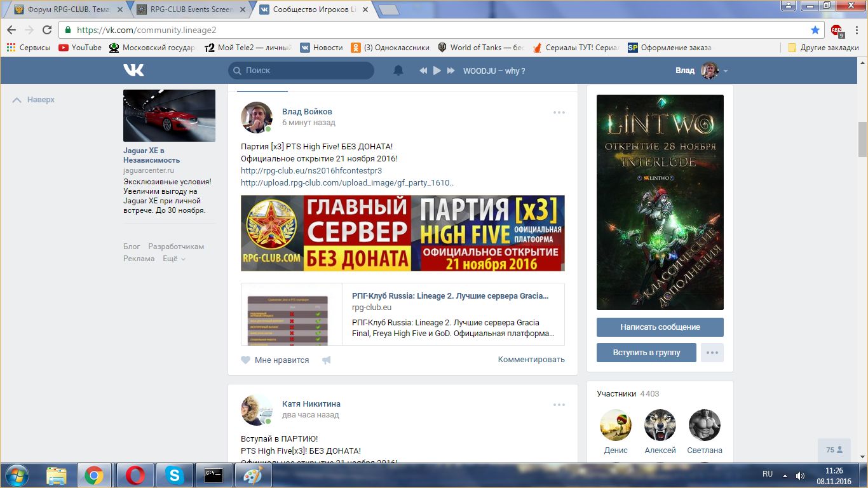Open member Алексей's avatar
868x488 pixels.
660,425
